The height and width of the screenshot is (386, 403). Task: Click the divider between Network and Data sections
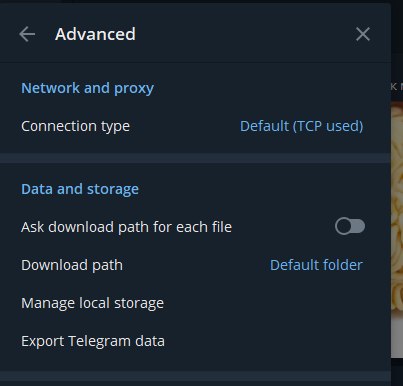coord(195,158)
